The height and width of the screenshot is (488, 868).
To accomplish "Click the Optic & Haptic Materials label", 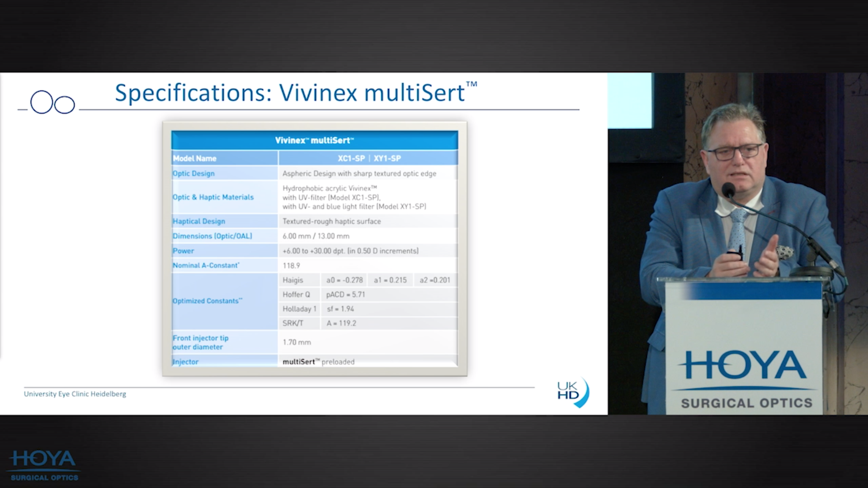I will point(213,197).
